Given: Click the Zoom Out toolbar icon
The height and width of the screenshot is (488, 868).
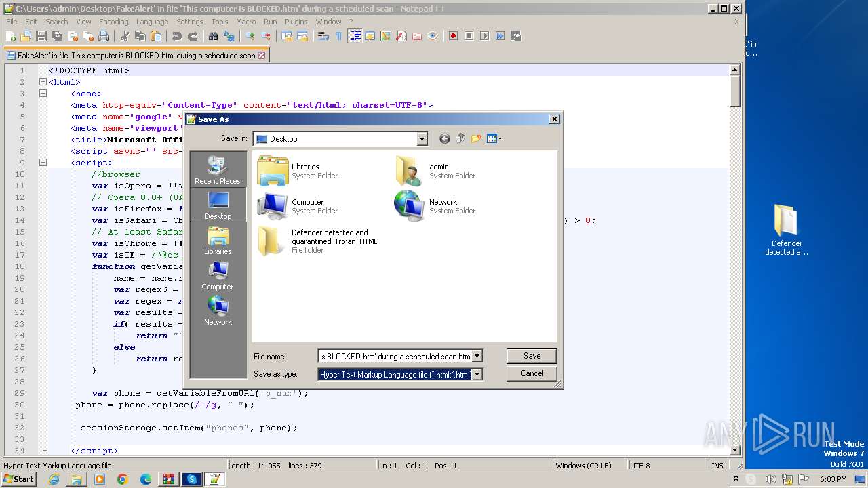Looking at the screenshot, I should [267, 36].
